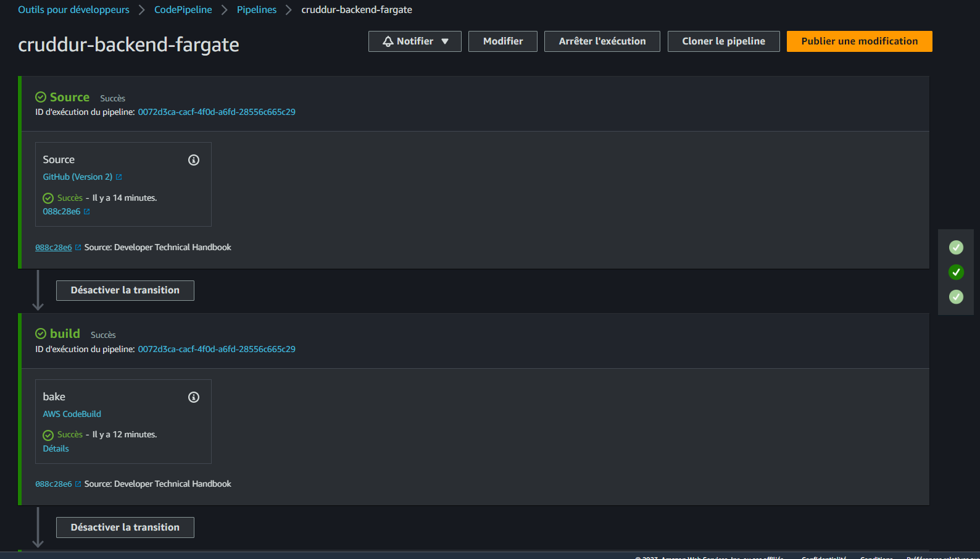This screenshot has height=559, width=980.
Task: Click the Modifier button
Action: [x=503, y=41]
